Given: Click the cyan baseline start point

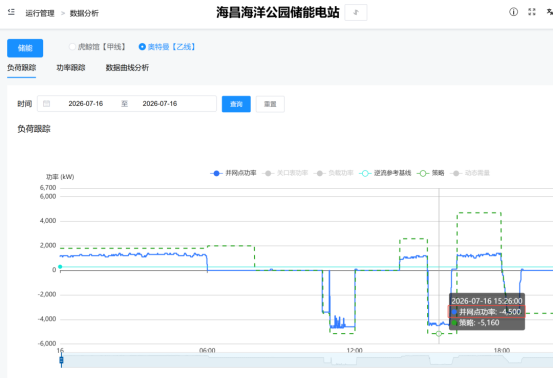Looking at the screenshot, I should click(x=60, y=267).
